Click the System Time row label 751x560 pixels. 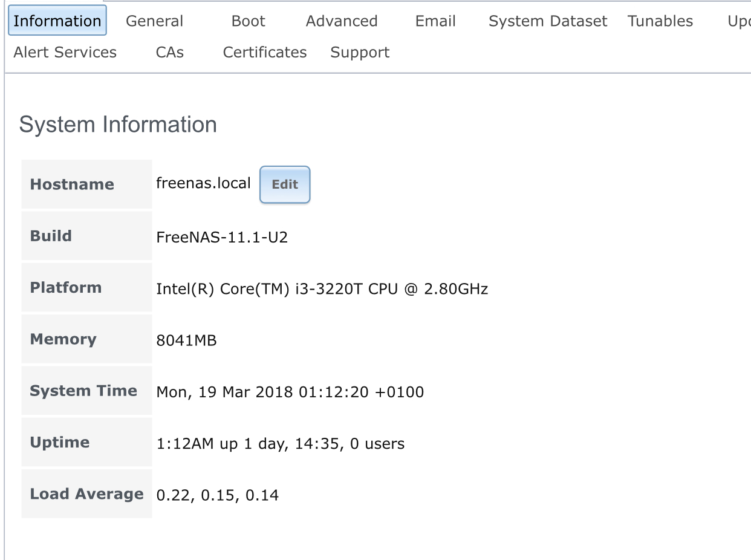(x=83, y=391)
